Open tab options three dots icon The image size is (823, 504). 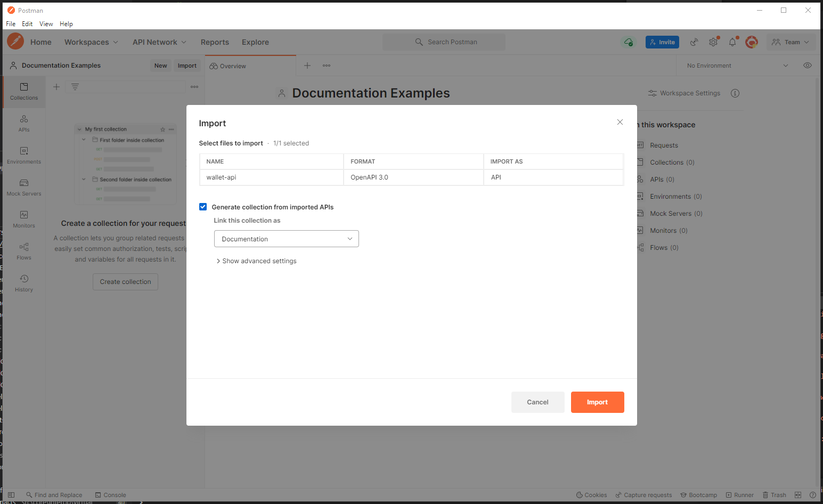(327, 66)
